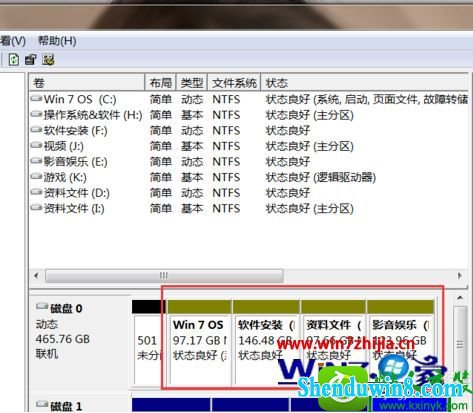Click the 动态 type cell in Win 7 OS row

coord(192,99)
